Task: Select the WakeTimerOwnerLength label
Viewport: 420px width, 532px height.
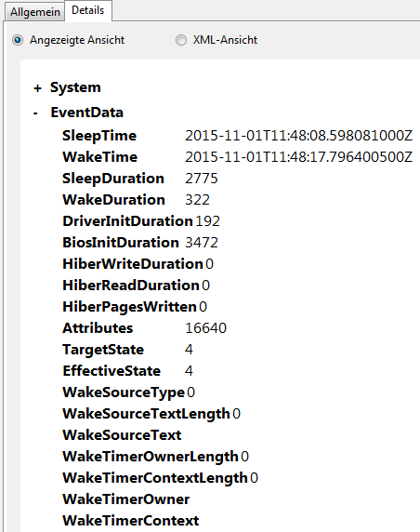Action: (151, 457)
